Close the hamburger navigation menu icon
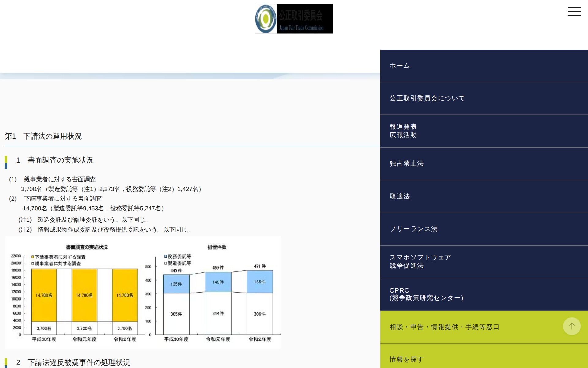Screen dimensions: 588x368 [x=574, y=12]
